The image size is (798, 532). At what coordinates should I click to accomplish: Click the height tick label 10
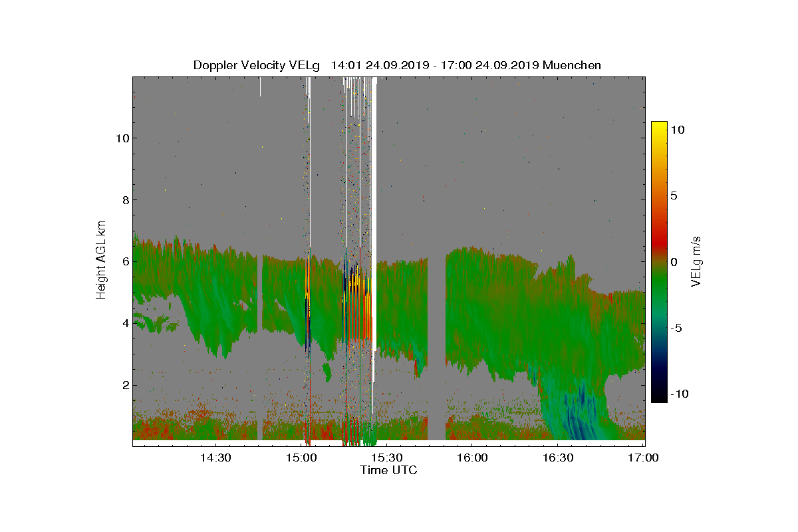121,138
